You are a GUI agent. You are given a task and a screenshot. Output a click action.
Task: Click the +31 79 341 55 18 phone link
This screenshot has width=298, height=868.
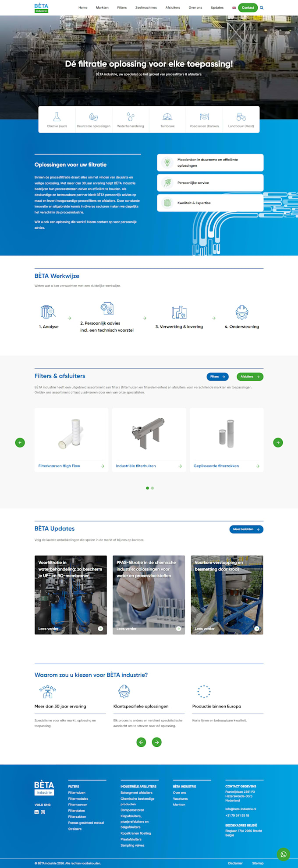point(237,815)
